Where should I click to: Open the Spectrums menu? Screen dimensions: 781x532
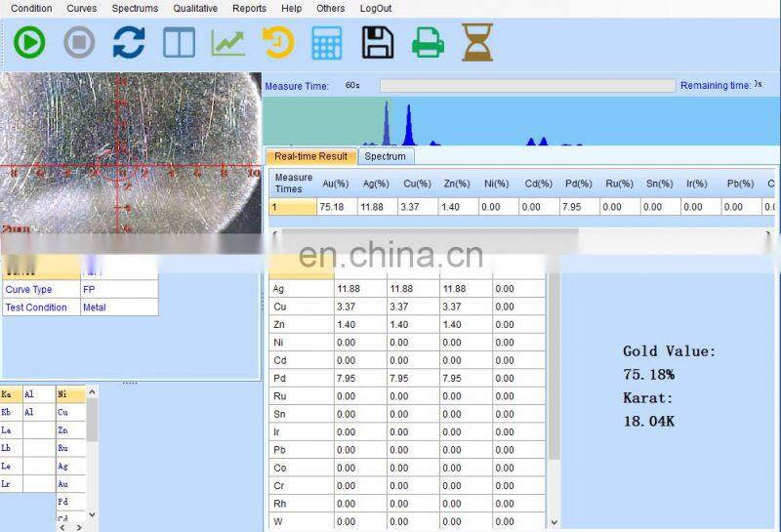pyautogui.click(x=135, y=9)
